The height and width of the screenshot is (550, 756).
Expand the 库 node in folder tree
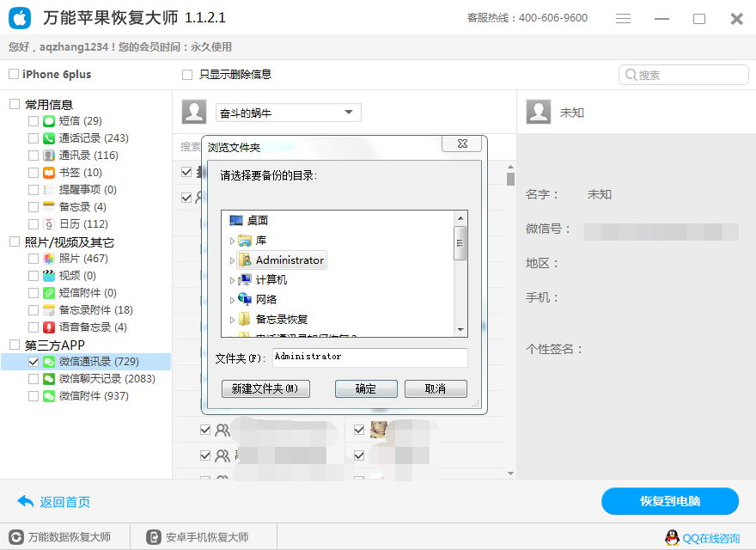pyautogui.click(x=232, y=241)
